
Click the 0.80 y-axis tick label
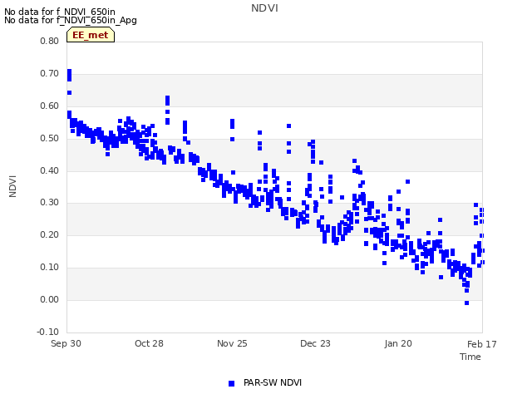[49, 41]
